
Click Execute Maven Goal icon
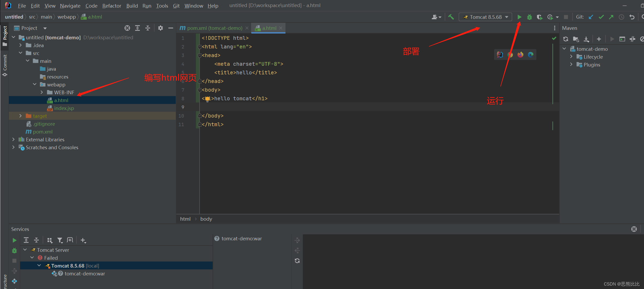[622, 39]
